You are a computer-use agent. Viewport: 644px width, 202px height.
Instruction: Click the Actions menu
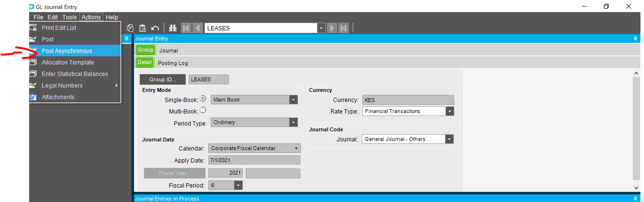tap(91, 17)
